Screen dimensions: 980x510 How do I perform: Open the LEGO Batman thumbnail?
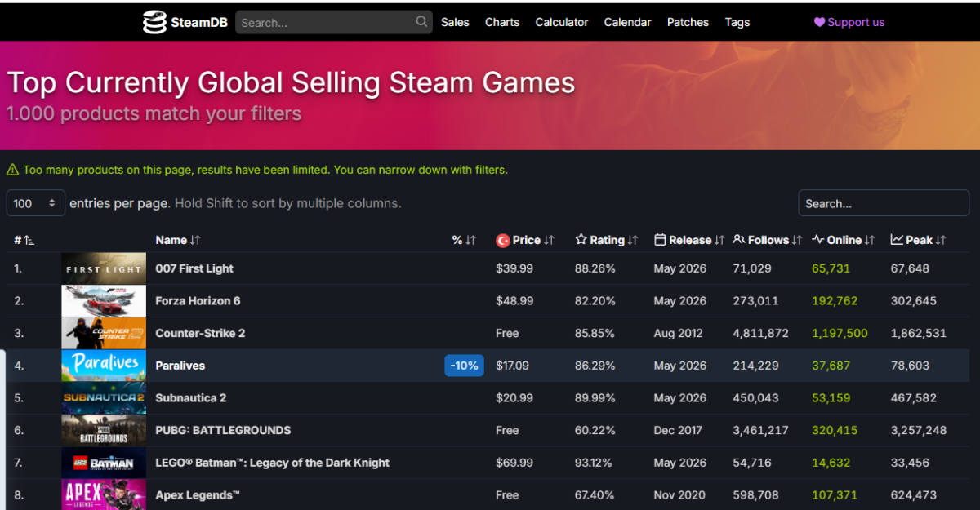click(x=104, y=463)
